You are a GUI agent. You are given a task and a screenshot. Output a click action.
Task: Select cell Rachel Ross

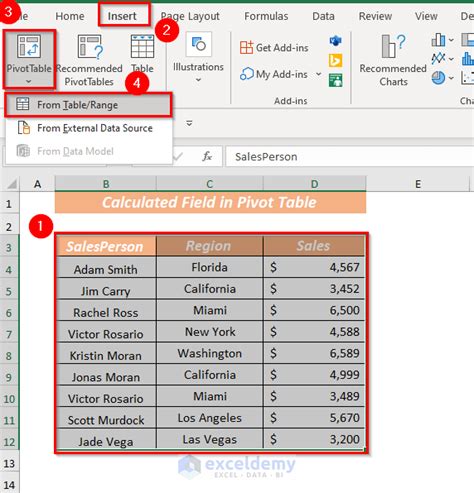106,311
